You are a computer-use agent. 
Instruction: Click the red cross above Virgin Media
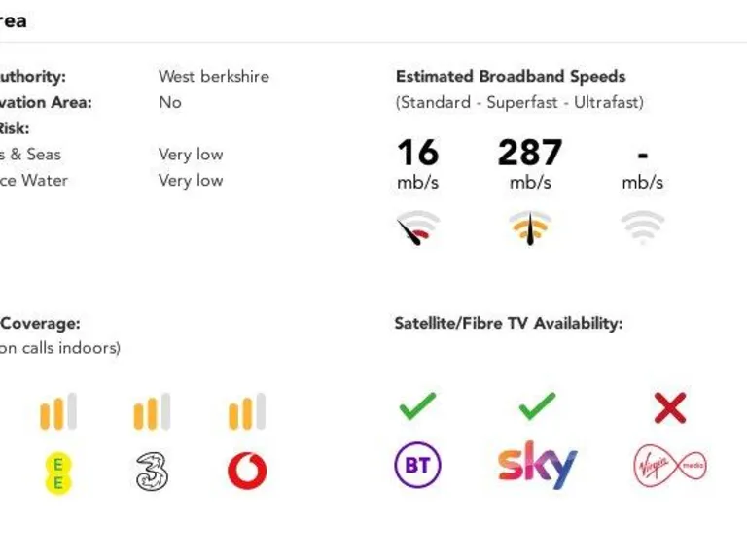click(x=670, y=408)
